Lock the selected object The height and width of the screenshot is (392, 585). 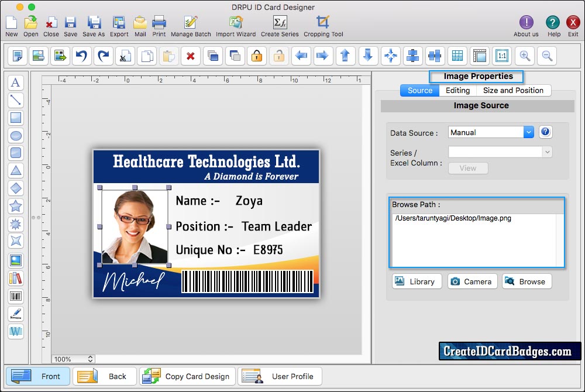pos(257,56)
